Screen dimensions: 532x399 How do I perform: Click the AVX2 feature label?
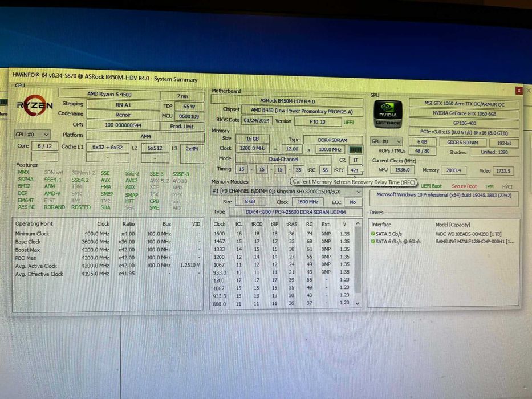pyautogui.click(x=131, y=181)
